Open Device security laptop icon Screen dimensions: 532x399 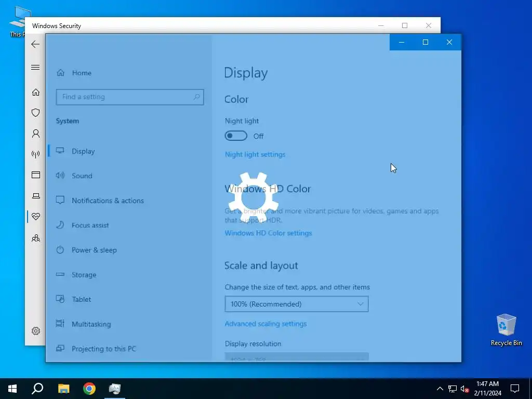[x=36, y=196]
